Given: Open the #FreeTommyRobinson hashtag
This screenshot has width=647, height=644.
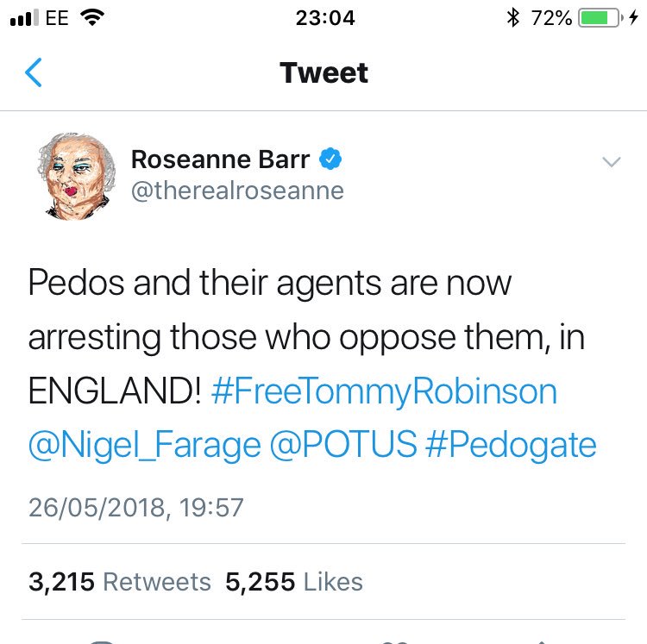Looking at the screenshot, I should click(383, 392).
